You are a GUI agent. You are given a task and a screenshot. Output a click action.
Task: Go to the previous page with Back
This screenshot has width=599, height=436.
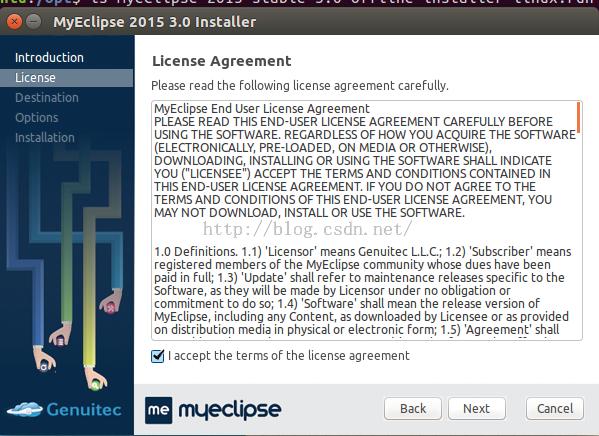click(x=413, y=408)
